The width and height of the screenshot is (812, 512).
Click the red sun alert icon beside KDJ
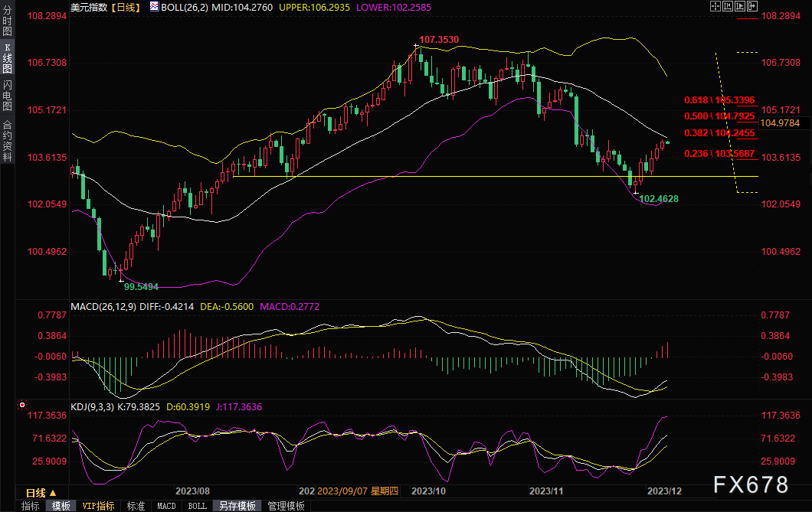click(x=21, y=405)
